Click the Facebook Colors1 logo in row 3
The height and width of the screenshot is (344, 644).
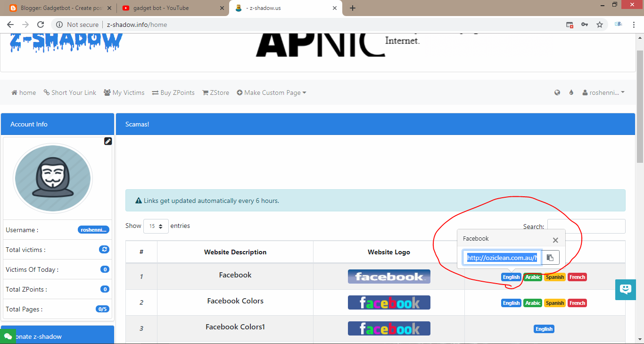[389, 328]
